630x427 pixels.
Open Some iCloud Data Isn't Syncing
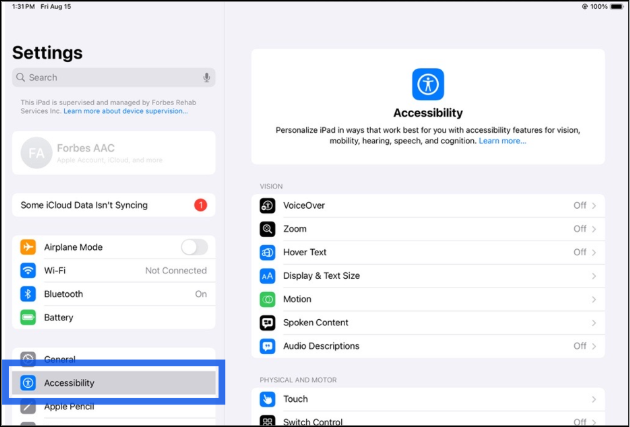[x=114, y=205]
